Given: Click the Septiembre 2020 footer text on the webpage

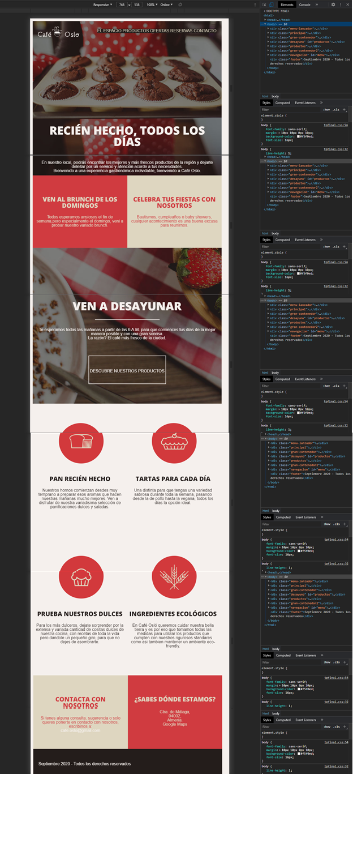Looking at the screenshot, I should (x=84, y=764).
